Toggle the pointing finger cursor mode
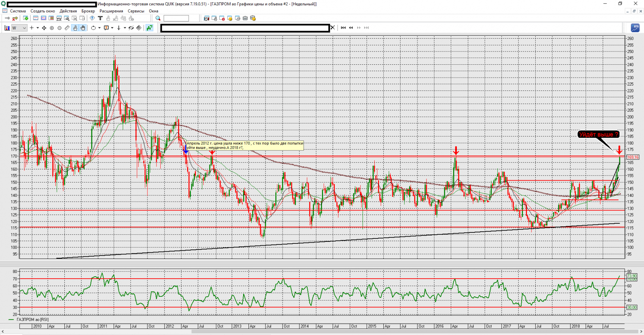644x335 pixels. (x=75, y=28)
